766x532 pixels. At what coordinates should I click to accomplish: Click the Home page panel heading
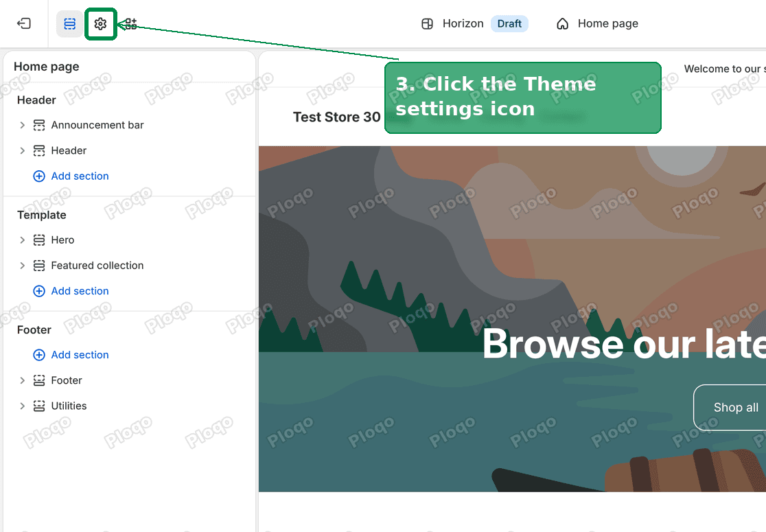pyautogui.click(x=47, y=67)
